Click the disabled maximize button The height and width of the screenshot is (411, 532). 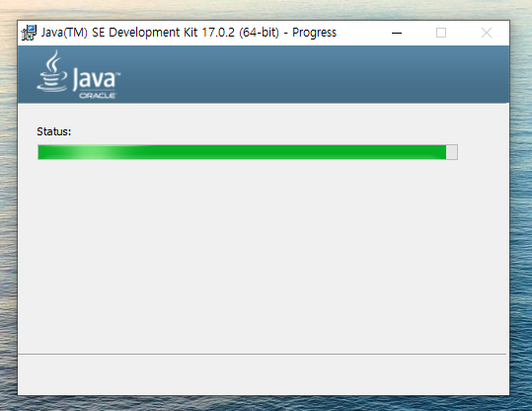[441, 33]
